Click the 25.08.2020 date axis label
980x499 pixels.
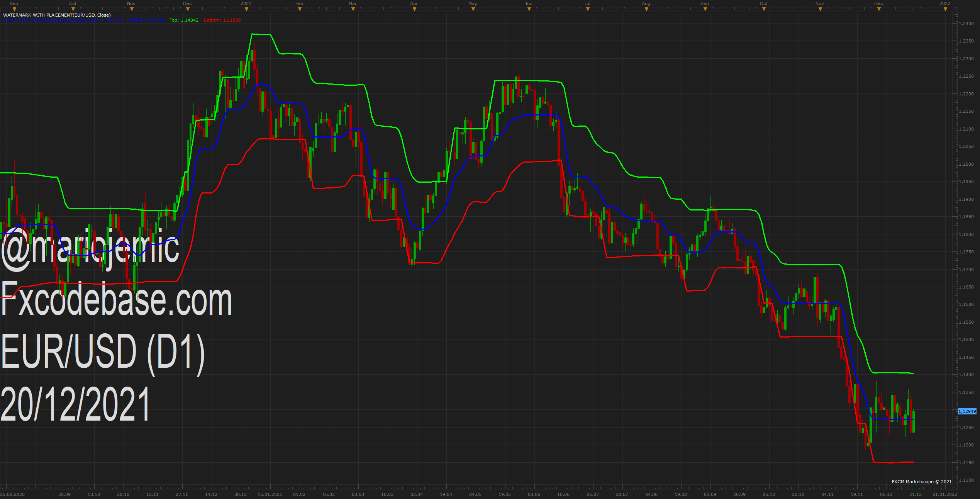13,494
